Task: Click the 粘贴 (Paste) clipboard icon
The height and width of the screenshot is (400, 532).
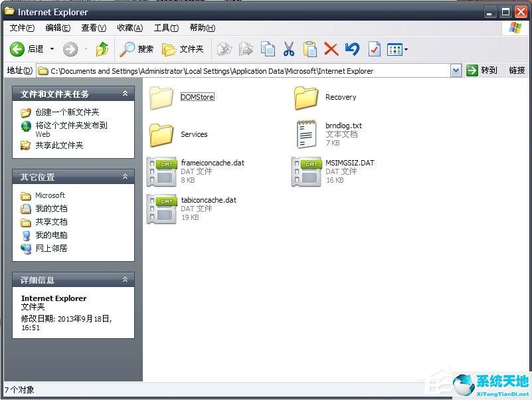Action: tap(310, 49)
